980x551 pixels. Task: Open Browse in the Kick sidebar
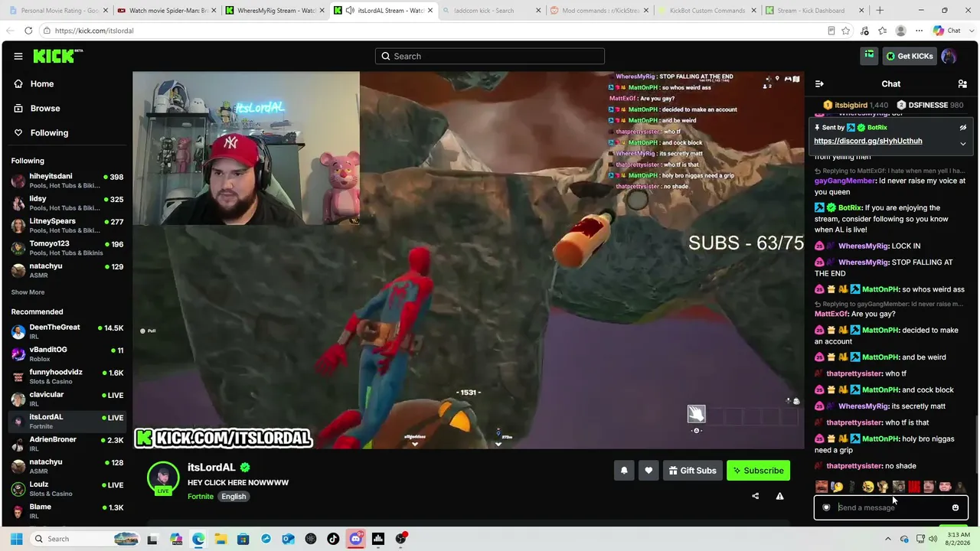pyautogui.click(x=66, y=109)
